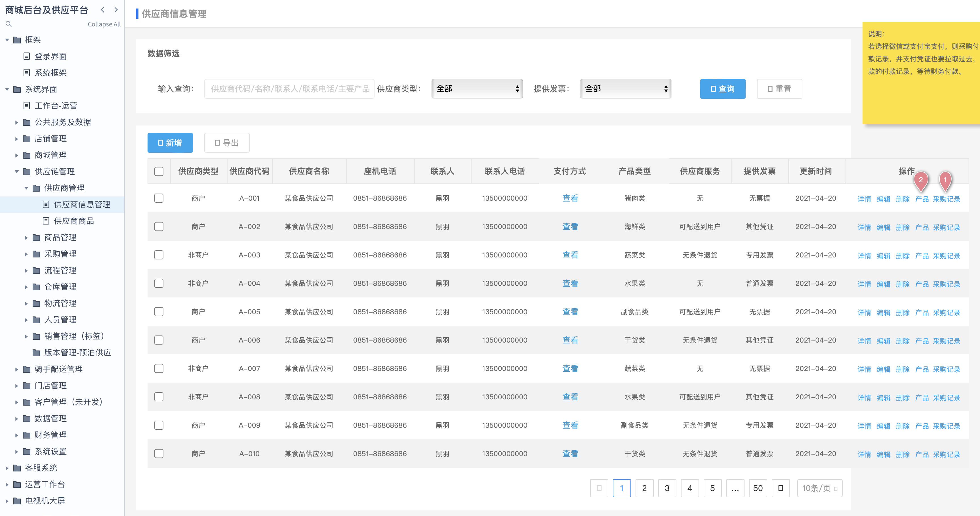The image size is (980, 516).
Task: Expand the 采购管理 tree node
Action: (x=26, y=254)
